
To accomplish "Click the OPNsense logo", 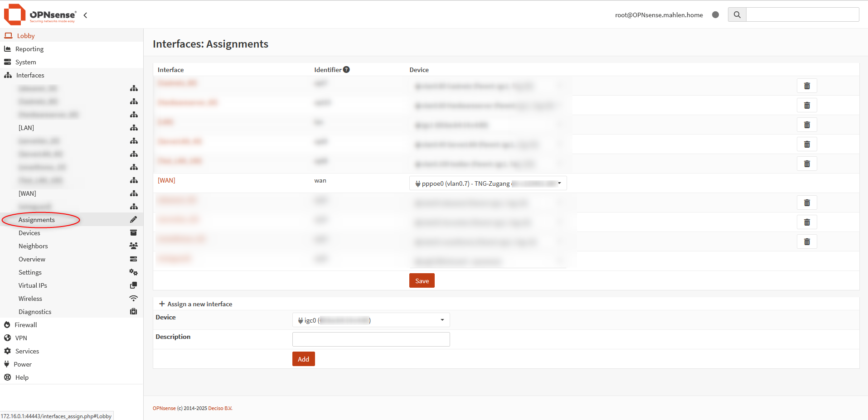I will tap(40, 15).
